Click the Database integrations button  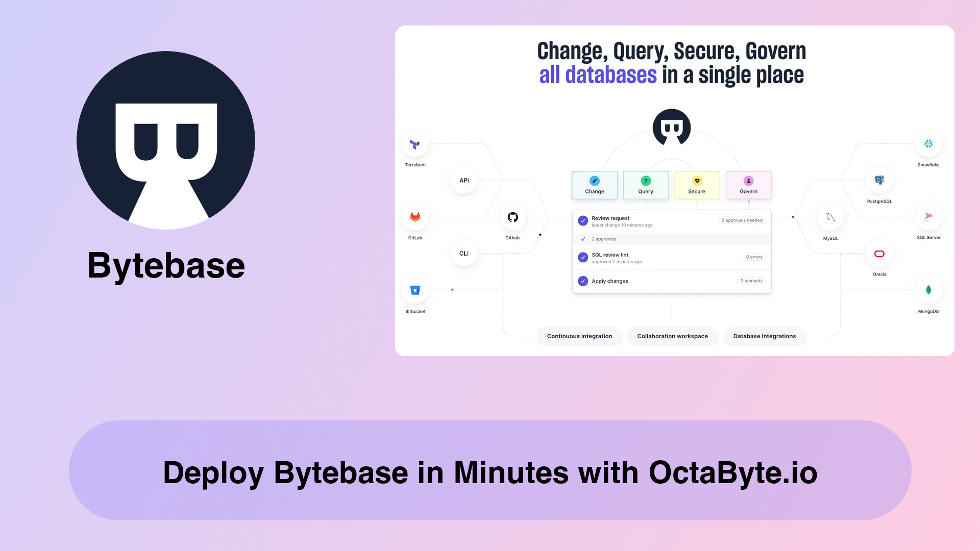point(764,336)
